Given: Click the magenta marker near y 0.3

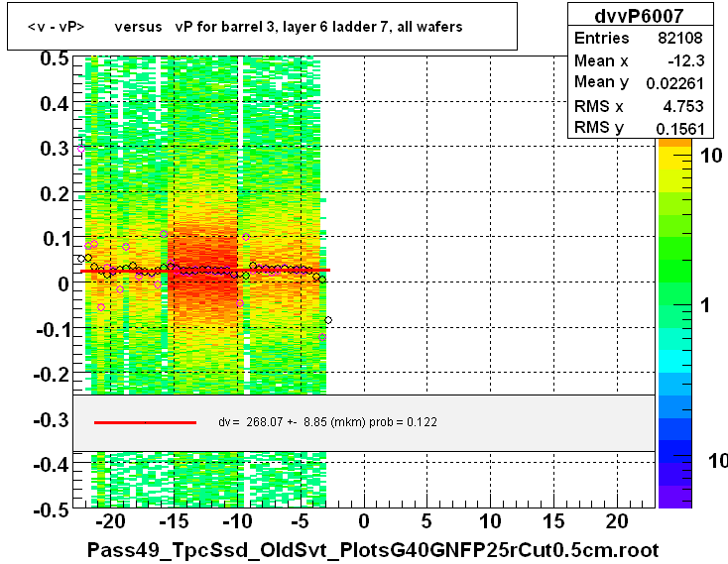Looking at the screenshot, I should coord(81,149).
